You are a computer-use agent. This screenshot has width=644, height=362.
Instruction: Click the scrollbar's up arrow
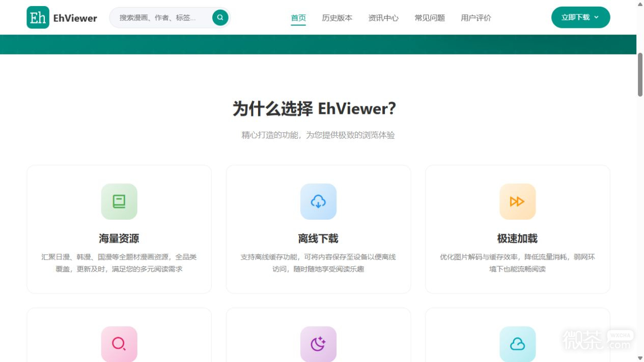(640, 4)
